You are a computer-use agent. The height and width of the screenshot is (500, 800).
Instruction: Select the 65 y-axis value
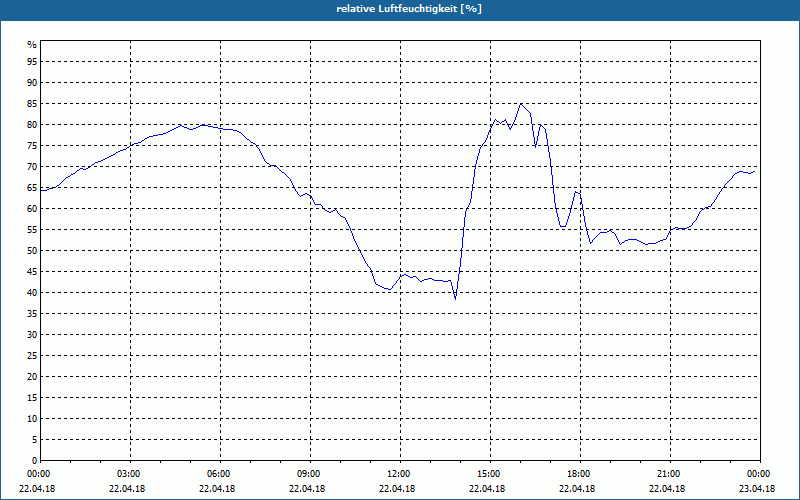click(x=32, y=188)
